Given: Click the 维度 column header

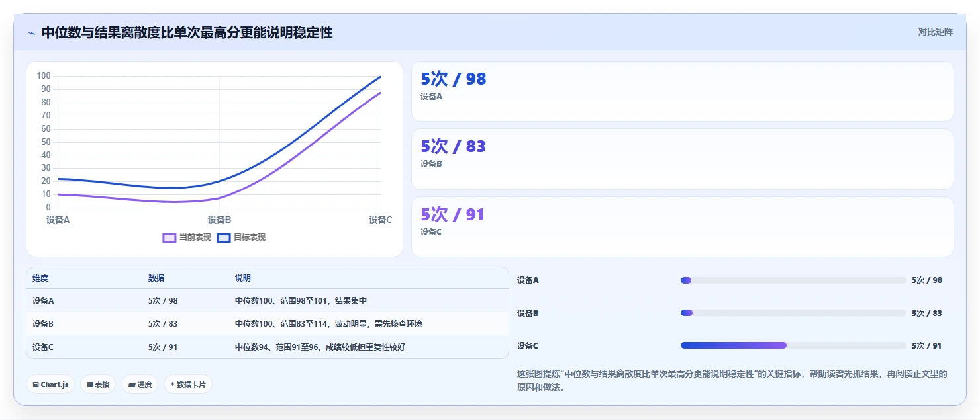Looking at the screenshot, I should coord(40,278).
